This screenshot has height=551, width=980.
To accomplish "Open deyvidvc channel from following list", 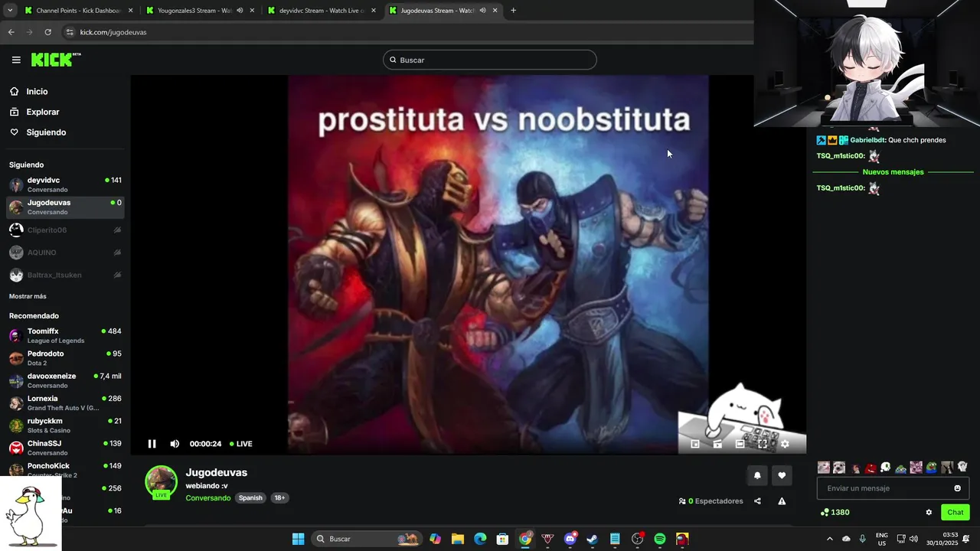I will [x=65, y=184].
